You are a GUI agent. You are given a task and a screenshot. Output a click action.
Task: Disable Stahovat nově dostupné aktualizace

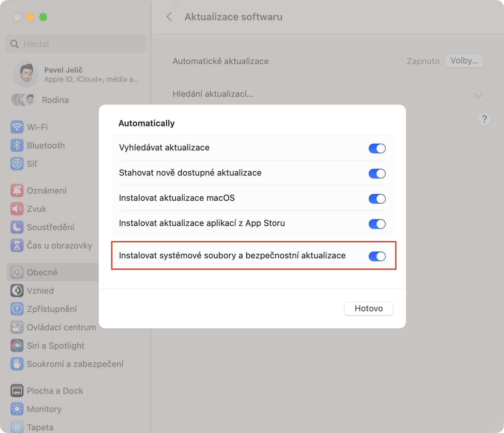point(377,174)
